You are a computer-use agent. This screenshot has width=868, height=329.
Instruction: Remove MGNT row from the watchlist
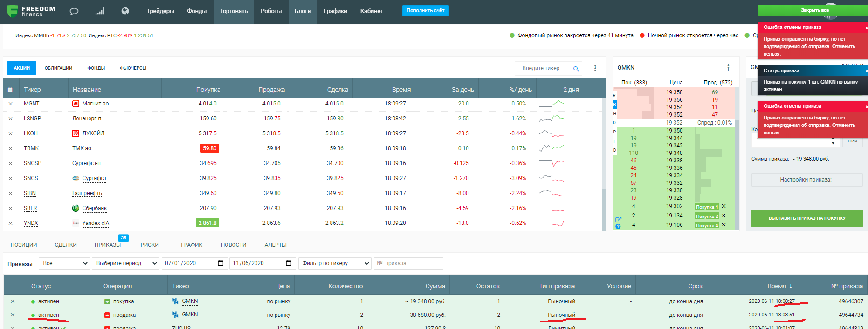pyautogui.click(x=10, y=104)
